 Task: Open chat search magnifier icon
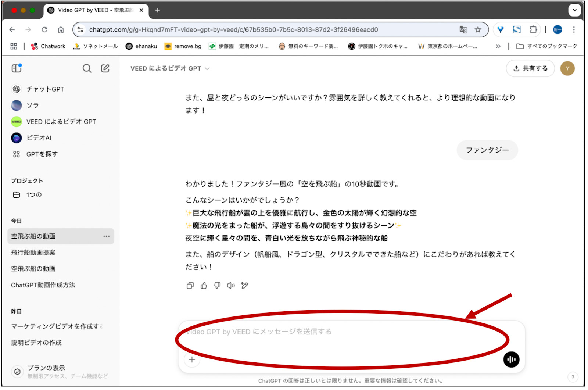[87, 68]
